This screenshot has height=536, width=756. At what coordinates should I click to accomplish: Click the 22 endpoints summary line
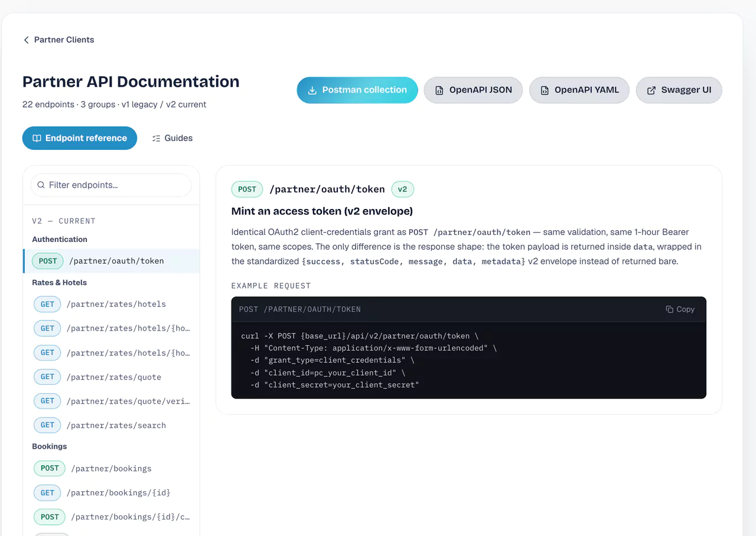[x=115, y=104]
